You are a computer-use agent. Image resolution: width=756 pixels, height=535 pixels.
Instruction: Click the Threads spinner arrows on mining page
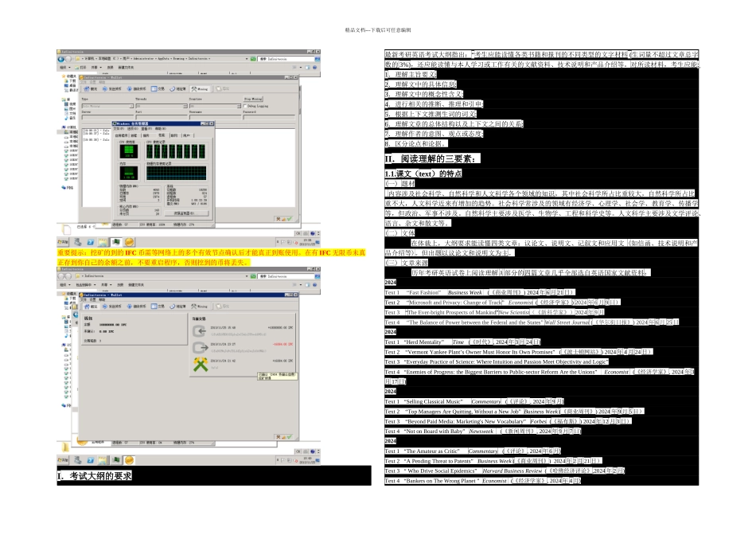185,106
